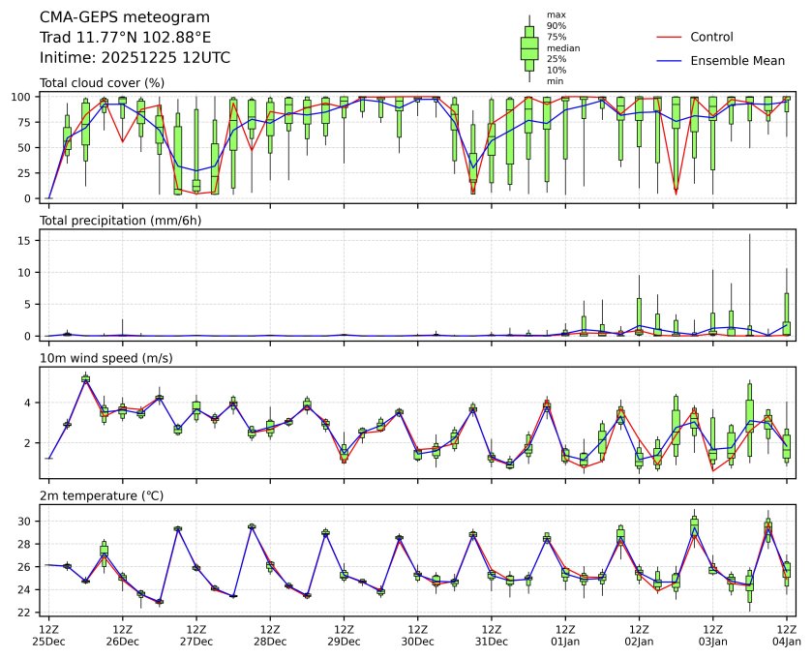Click the blue Ensemble Mean legend line

click(x=669, y=60)
